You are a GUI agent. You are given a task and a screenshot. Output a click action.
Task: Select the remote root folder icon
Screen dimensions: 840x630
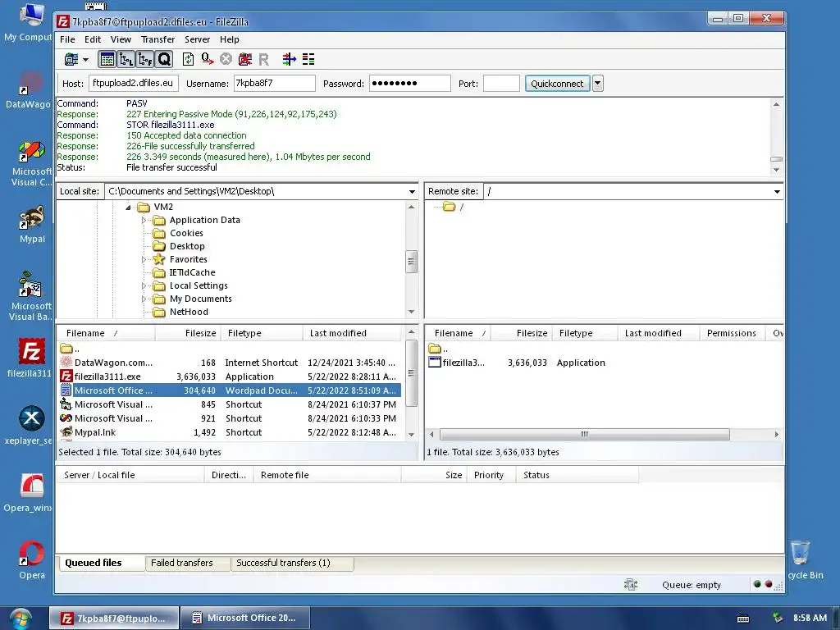(x=449, y=207)
